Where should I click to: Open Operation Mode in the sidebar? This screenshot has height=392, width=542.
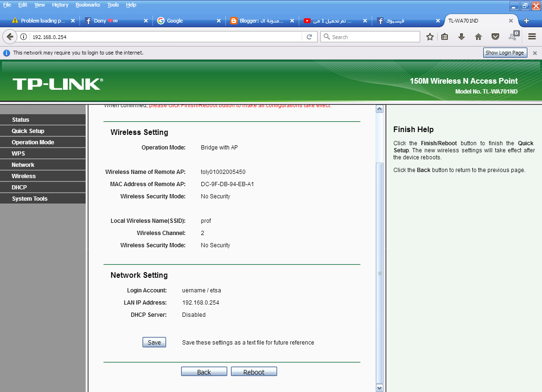[x=42, y=142]
